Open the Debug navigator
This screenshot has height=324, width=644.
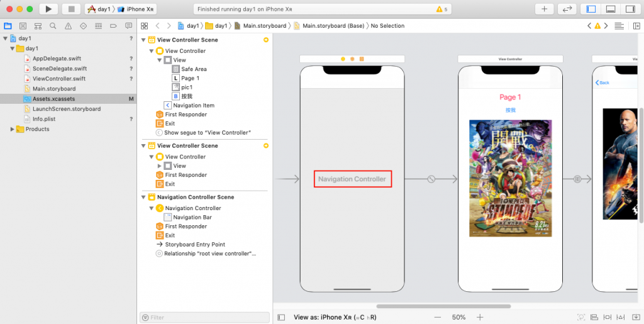[98, 26]
